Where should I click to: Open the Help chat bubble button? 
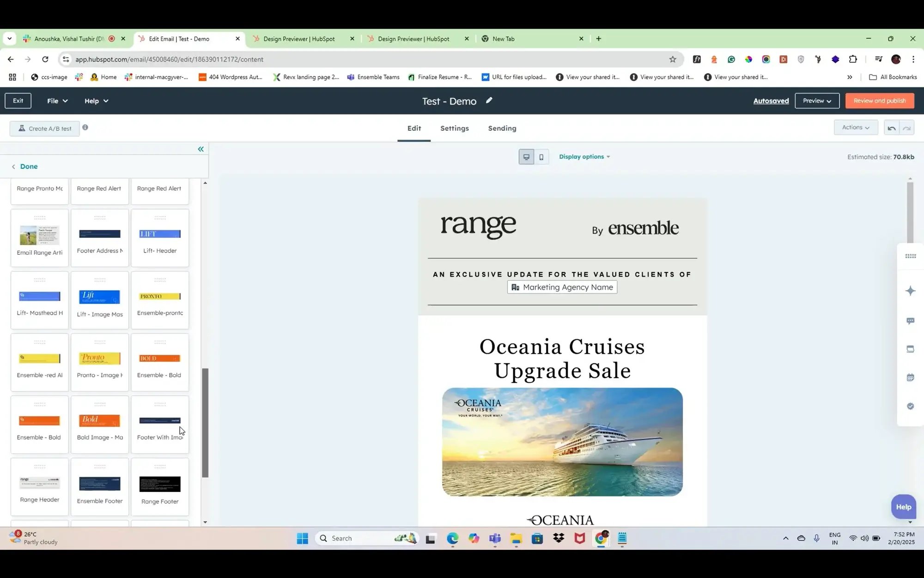pos(903,507)
